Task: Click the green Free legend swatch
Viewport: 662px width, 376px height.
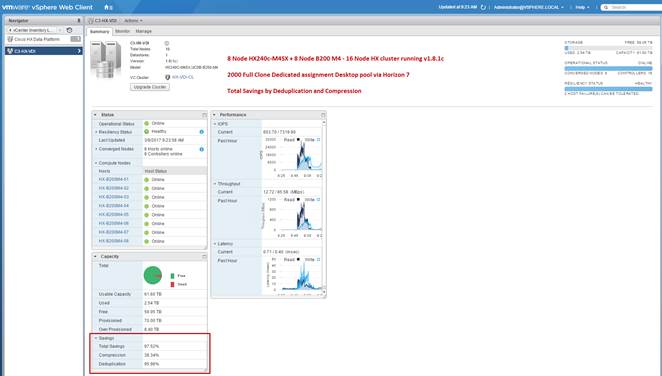Action: tap(172, 276)
